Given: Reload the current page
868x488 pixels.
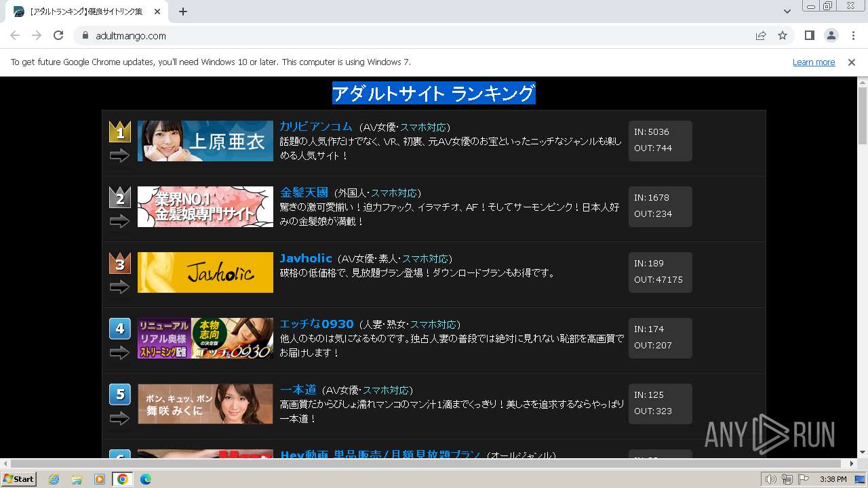Looking at the screenshot, I should [x=58, y=35].
